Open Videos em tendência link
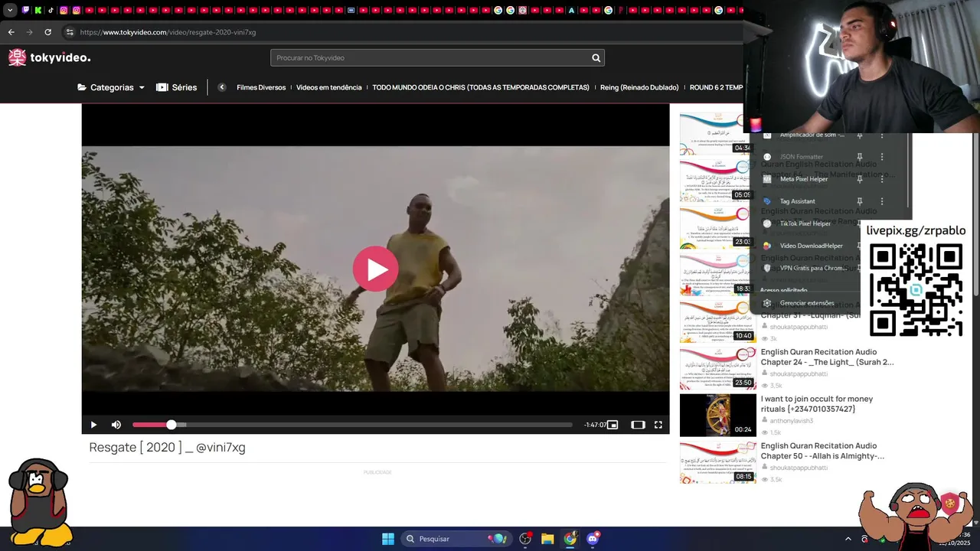This screenshot has height=551, width=980. coord(329,87)
